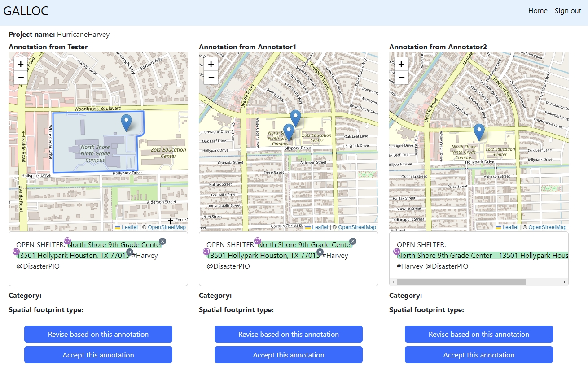The width and height of the screenshot is (588, 370).
Task: Open the OpenStreetMap link on the Annotator1 map
Action: pos(357,227)
